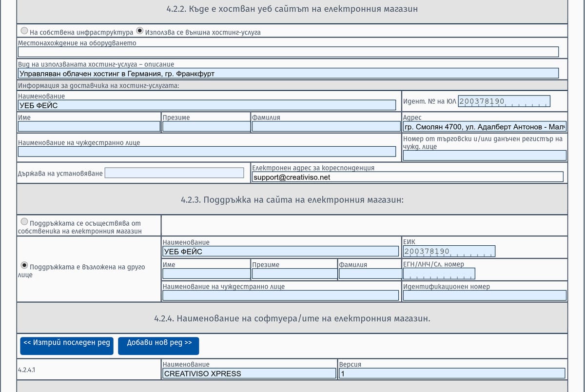The image size is (585, 392).
Task: Edit 'Адрес' field with гр. Смолян
Action: click(485, 126)
